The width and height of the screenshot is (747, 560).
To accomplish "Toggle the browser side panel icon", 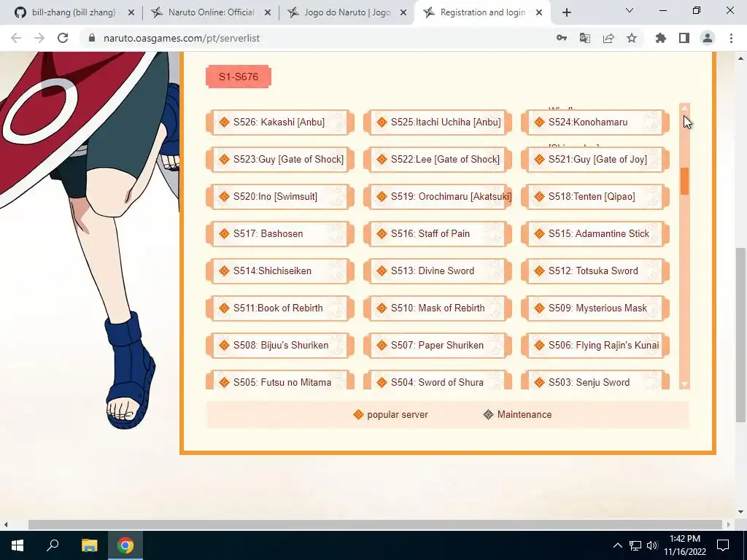I will [684, 38].
